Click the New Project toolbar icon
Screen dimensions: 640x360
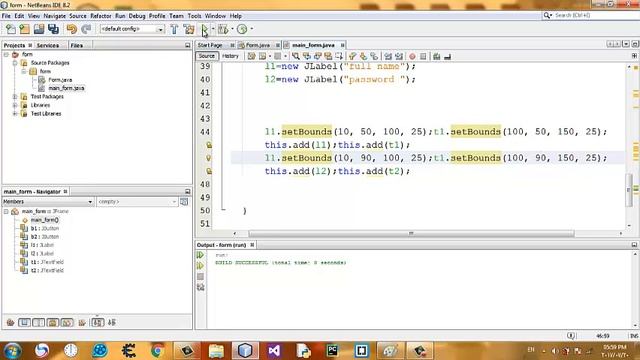(24, 29)
